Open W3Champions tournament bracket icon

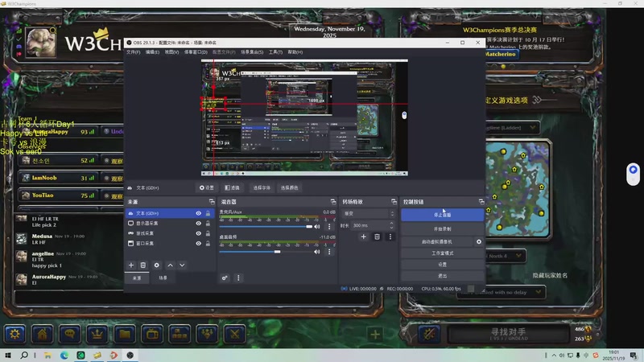pyautogui.click(x=180, y=334)
